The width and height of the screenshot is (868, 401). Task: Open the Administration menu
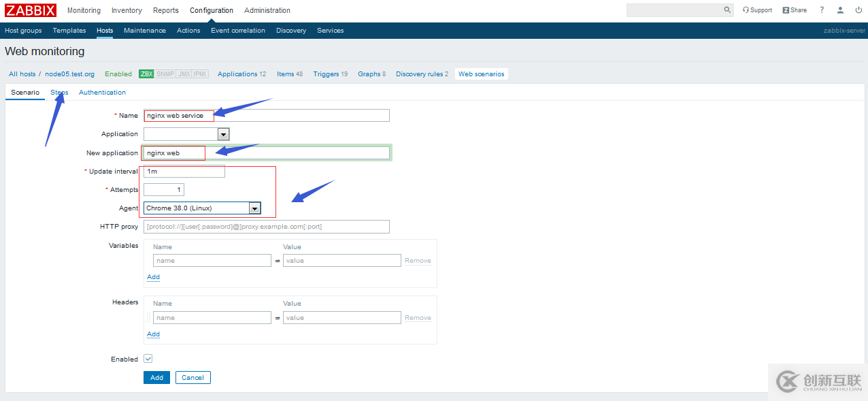[x=267, y=10]
